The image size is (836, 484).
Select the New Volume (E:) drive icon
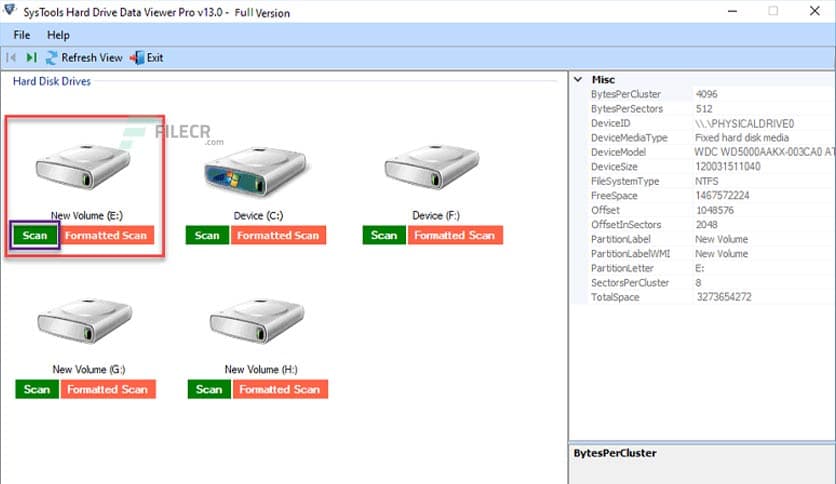[x=83, y=166]
